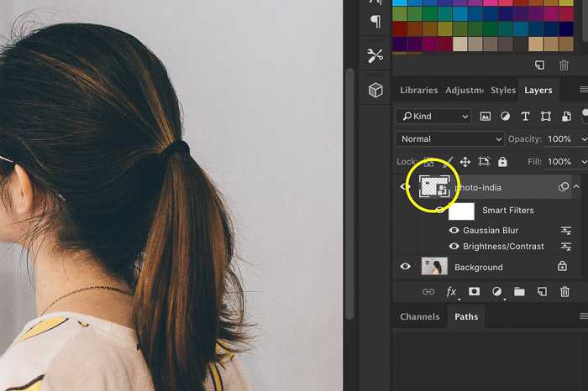This screenshot has height=391, width=588.
Task: Delete layer using trash icon
Action: (564, 291)
